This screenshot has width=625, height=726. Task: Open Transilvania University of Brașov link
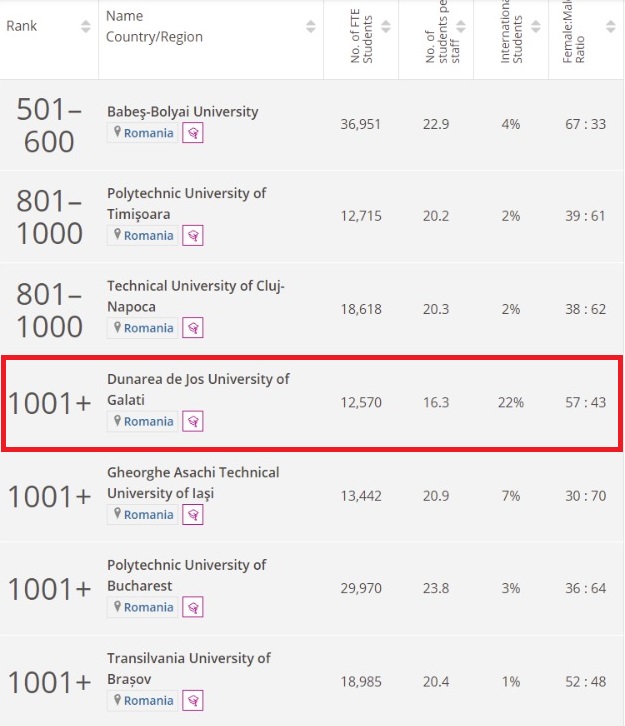189,669
